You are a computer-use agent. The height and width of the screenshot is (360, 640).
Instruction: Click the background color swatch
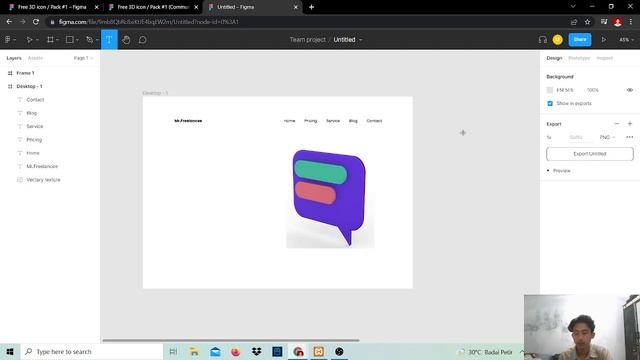click(550, 90)
